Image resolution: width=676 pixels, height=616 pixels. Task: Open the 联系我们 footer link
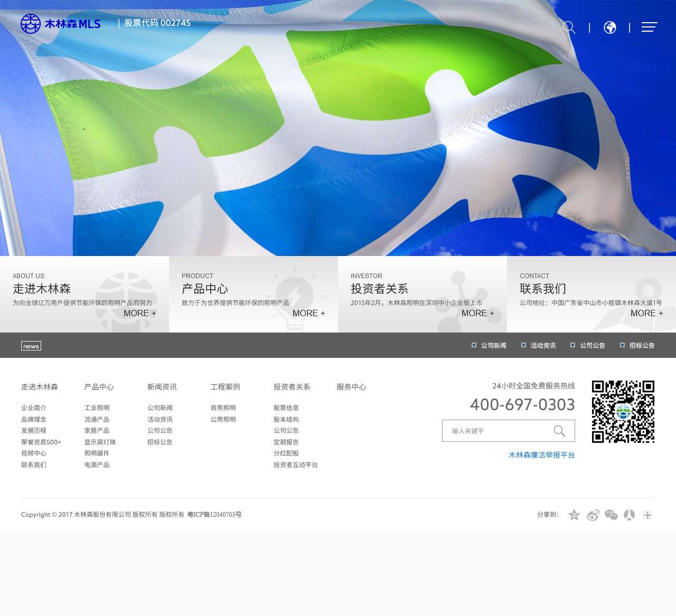coord(34,465)
